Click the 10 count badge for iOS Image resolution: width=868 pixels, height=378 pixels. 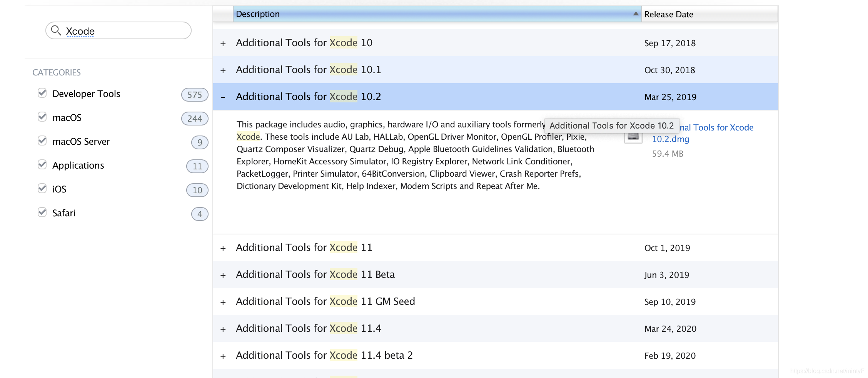coord(197,190)
